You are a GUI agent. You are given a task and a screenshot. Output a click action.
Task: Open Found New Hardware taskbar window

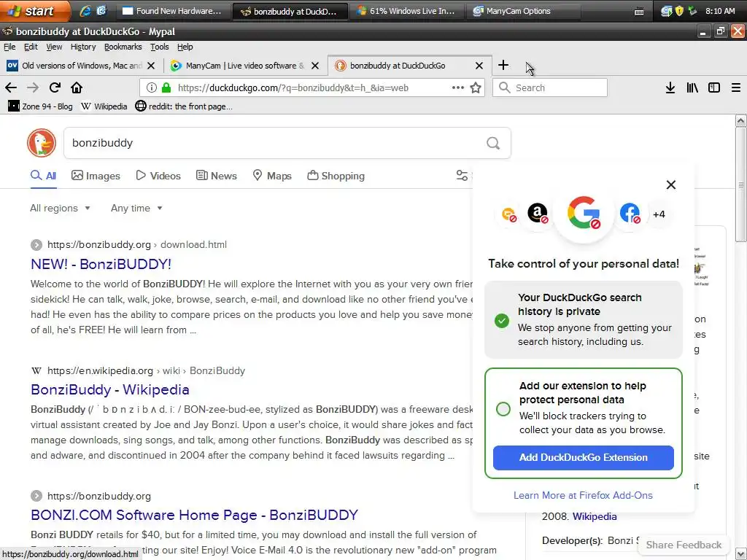[x=173, y=11]
